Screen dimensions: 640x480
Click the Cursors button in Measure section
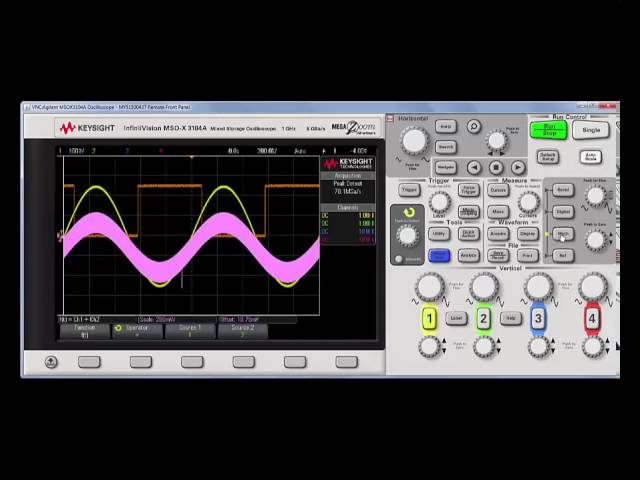498,190
